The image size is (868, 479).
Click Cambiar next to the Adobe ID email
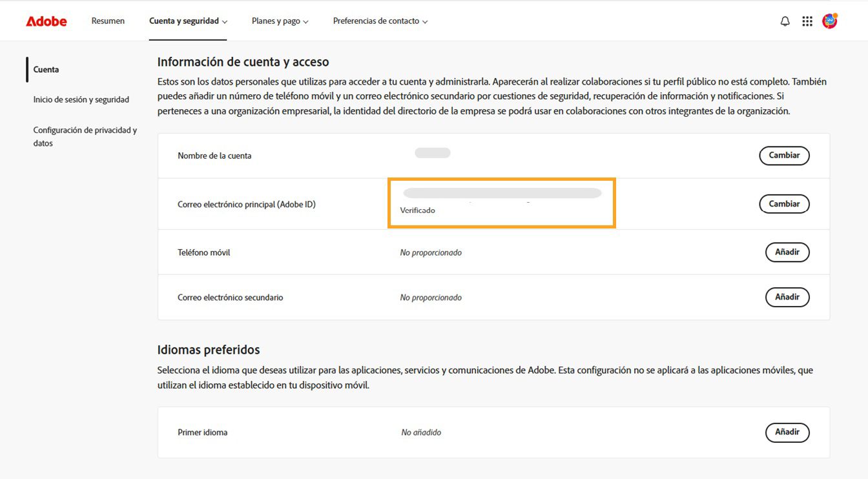click(783, 203)
